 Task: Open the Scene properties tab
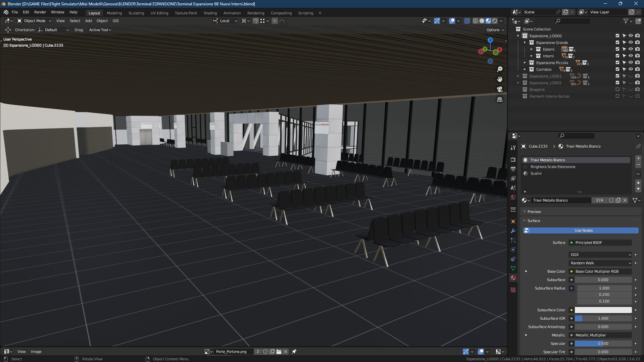(x=513, y=188)
